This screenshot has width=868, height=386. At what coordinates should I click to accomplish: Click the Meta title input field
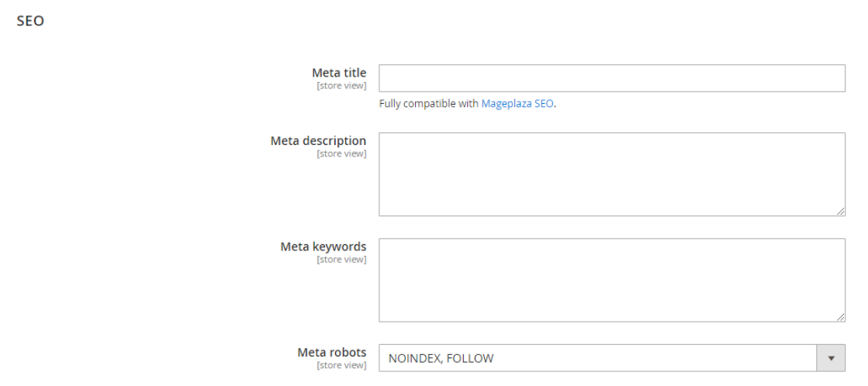[611, 78]
